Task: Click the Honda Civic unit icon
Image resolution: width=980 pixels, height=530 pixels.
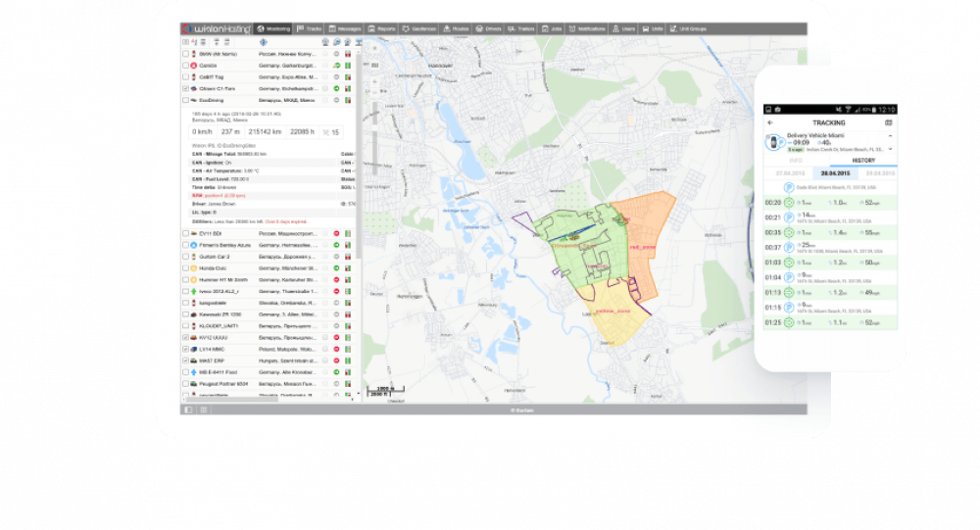Action: [192, 267]
